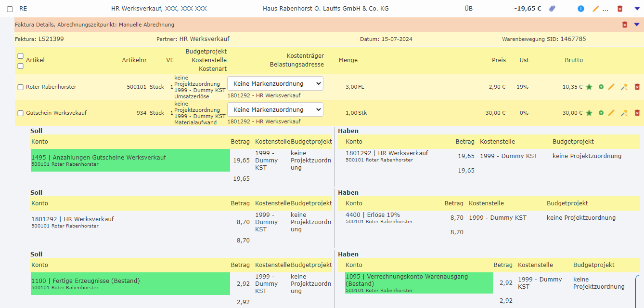Select the Gutschein Werksvekauf row checkbox
This screenshot has height=308, width=644.
pyautogui.click(x=20, y=113)
